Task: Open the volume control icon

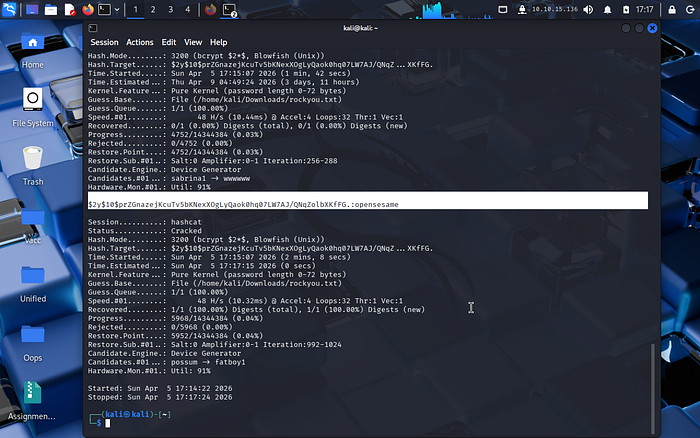Action: (588, 9)
